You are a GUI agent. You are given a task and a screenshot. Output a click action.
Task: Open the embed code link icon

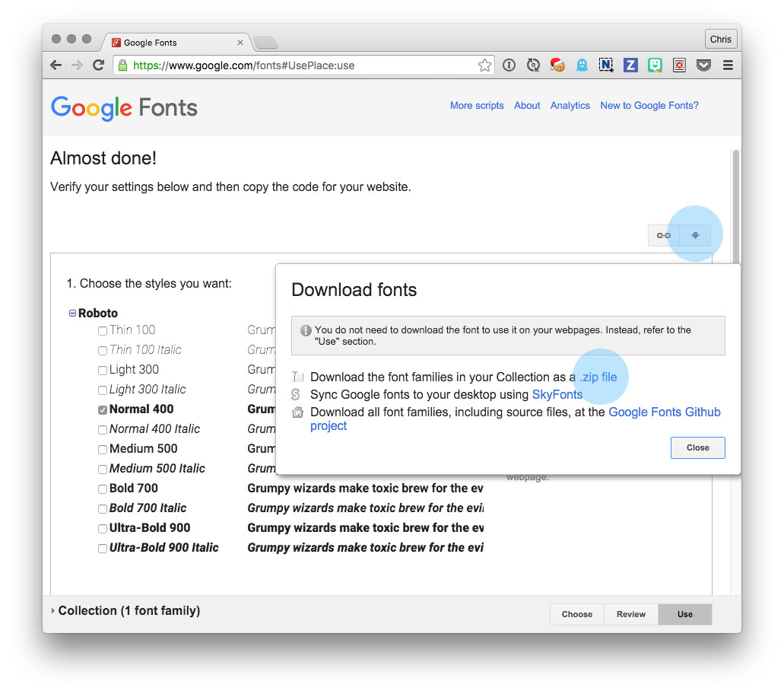[662, 235]
